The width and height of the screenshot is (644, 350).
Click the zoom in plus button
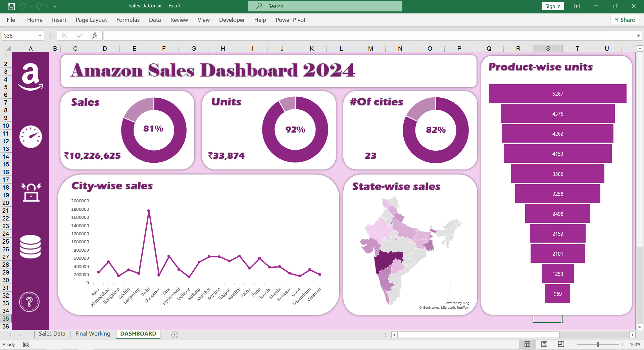[623, 344]
